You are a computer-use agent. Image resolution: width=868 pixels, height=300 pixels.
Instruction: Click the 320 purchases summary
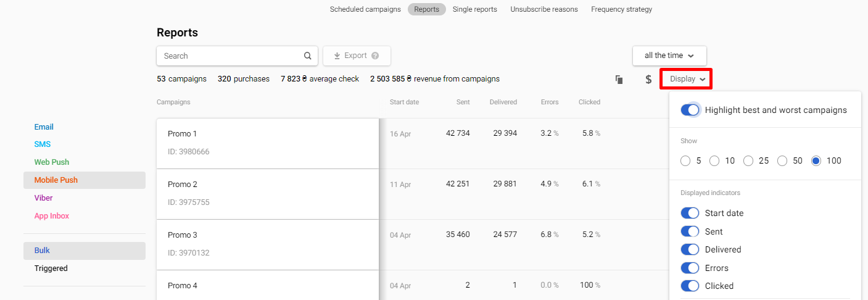point(244,79)
